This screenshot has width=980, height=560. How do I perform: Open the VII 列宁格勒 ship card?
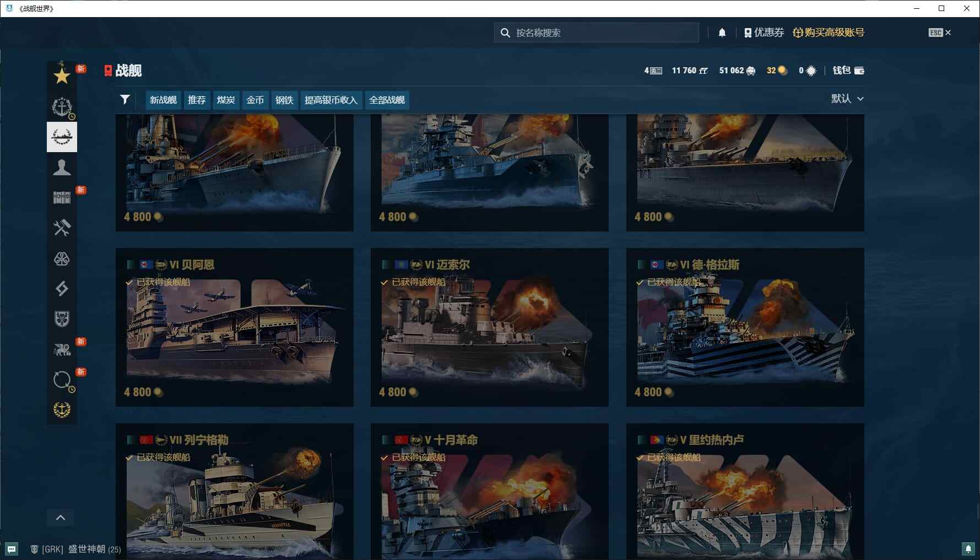point(235,492)
